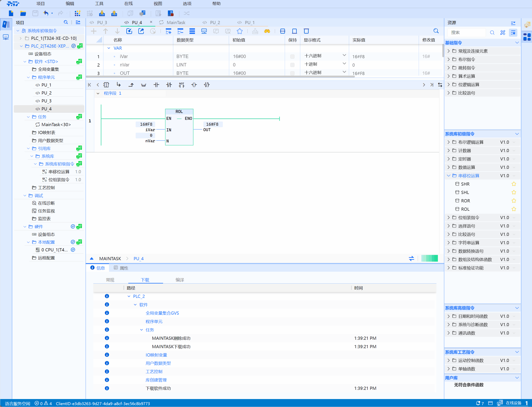Click the new file icon in toolbar

(11, 13)
